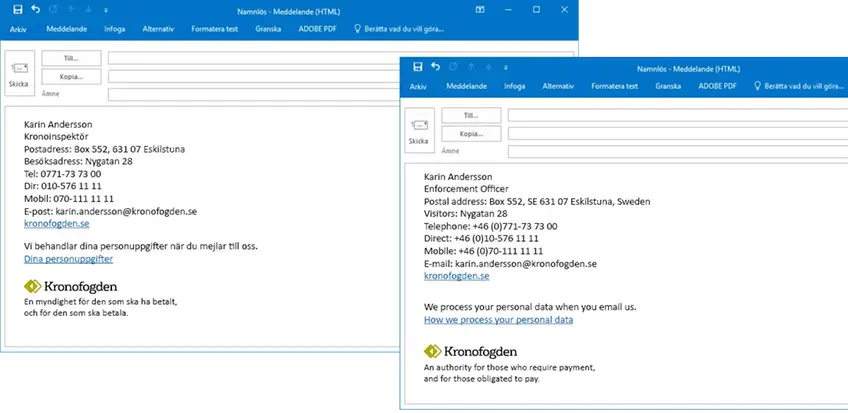Save icon in back window's quick access toolbar

(18, 9)
